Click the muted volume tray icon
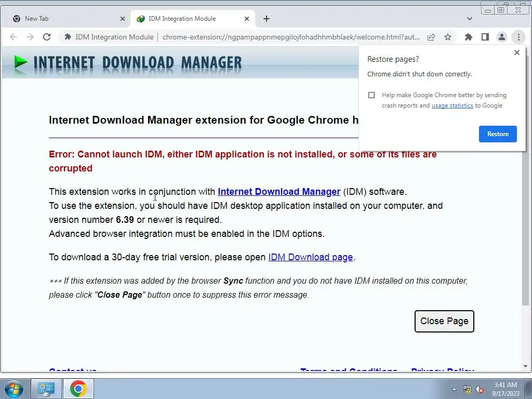532x399 pixels. tap(480, 390)
